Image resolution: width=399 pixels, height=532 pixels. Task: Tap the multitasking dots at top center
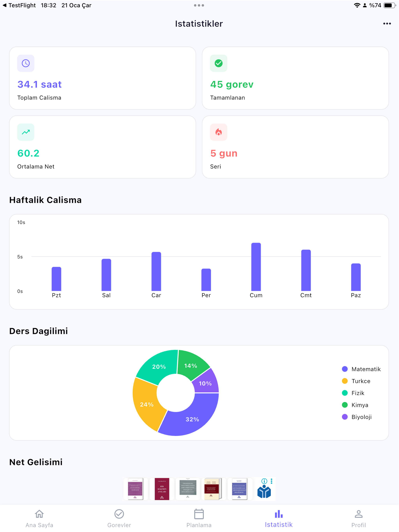[x=199, y=5]
